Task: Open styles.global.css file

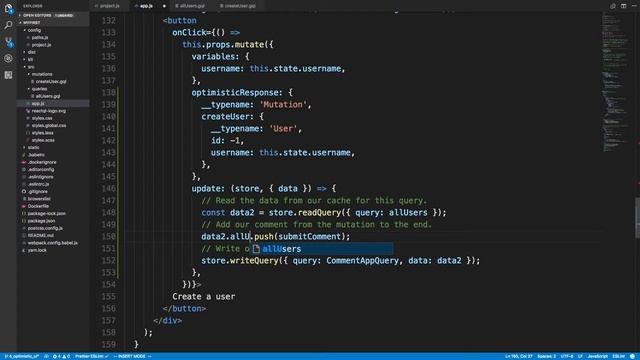Action: pyautogui.click(x=49, y=126)
